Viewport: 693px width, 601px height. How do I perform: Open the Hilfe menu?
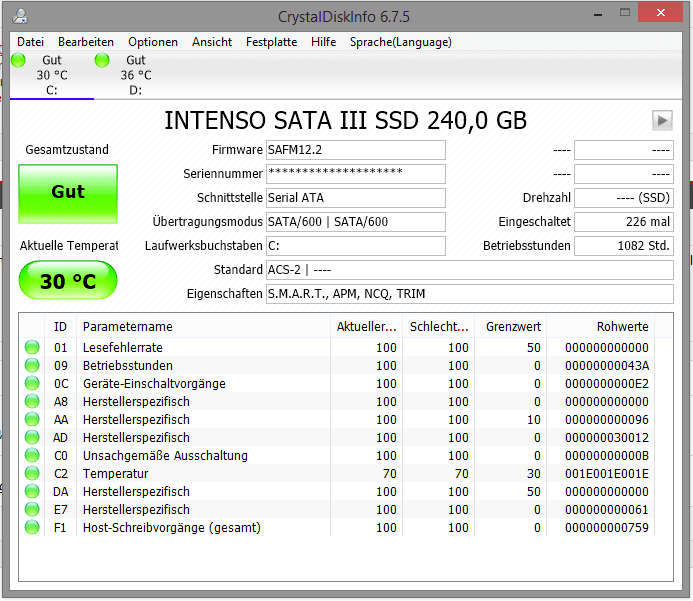click(324, 42)
